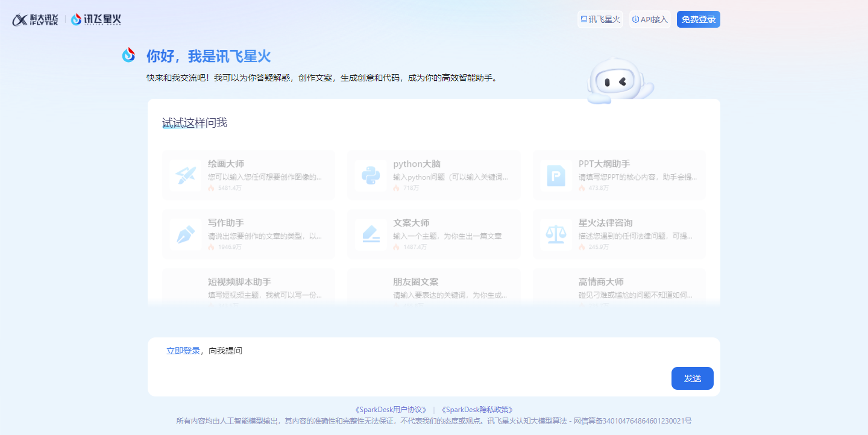Screen dimensions: 868x435
Task: Click 绘画大师 description starting 您可以输入
Action: tap(265, 177)
